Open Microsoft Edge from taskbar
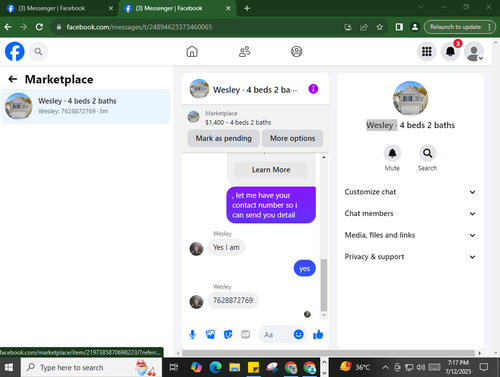Screen dimensions: 500x377 [x=215, y=367]
